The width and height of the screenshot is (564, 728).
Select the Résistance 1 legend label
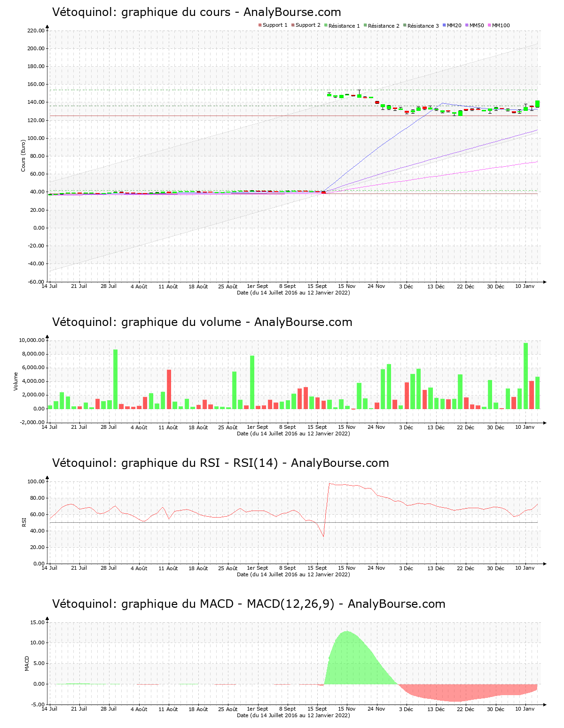coord(344,26)
